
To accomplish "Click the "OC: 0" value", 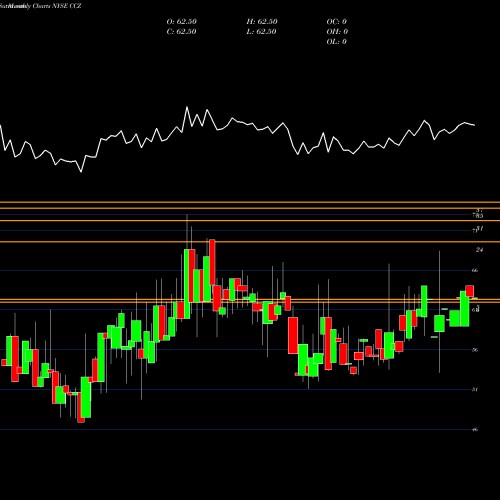I will pyautogui.click(x=337, y=22).
